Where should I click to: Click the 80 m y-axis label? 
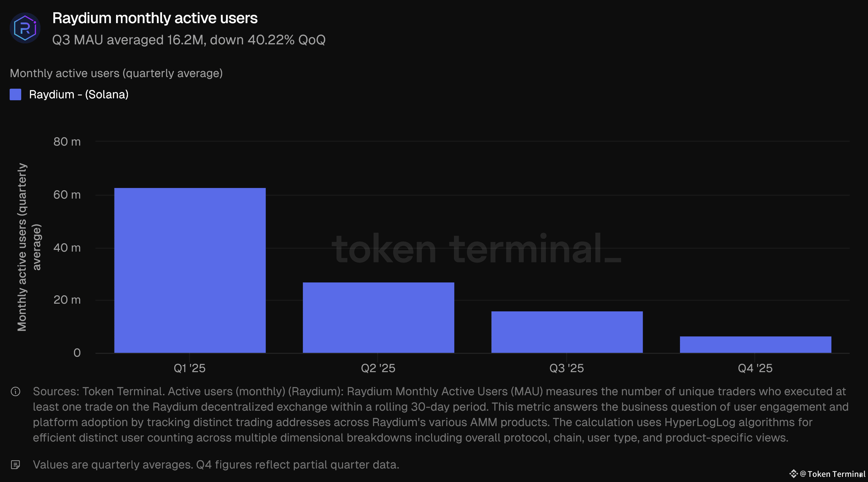tap(67, 142)
